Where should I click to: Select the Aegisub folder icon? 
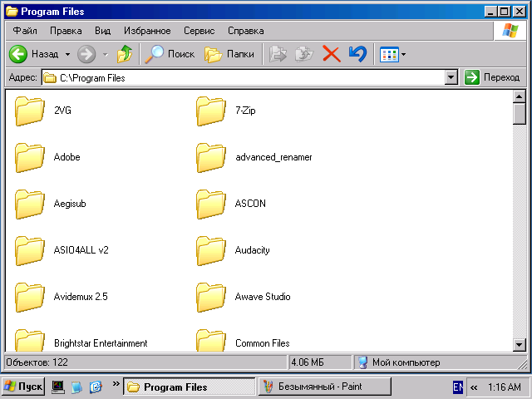tap(30, 204)
